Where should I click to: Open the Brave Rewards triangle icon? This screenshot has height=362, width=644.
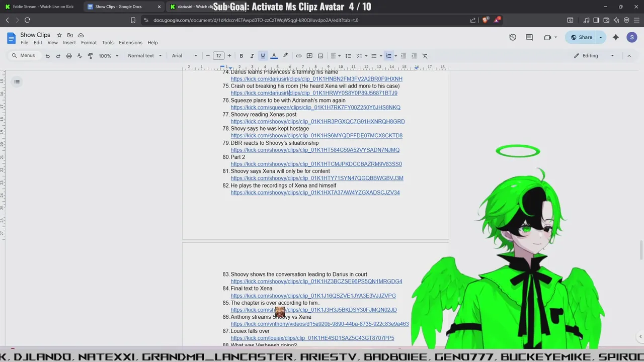(497, 20)
